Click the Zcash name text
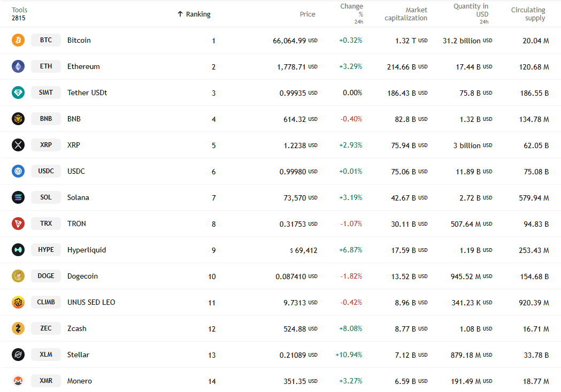 [76, 328]
